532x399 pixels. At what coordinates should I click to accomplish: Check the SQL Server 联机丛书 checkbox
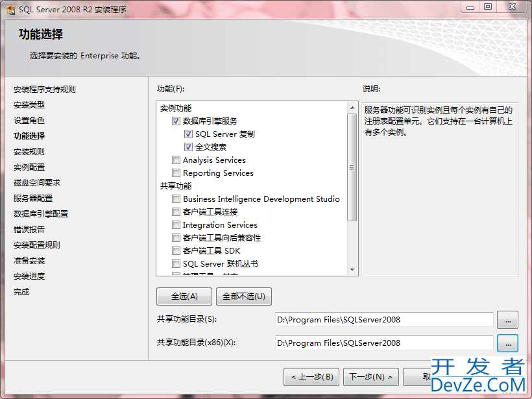click(176, 263)
